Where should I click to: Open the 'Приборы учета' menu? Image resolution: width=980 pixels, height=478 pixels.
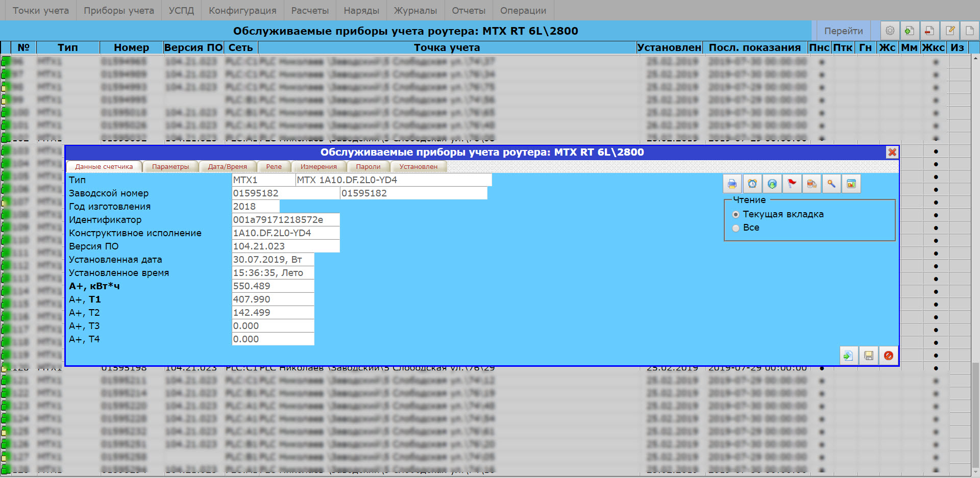click(119, 10)
